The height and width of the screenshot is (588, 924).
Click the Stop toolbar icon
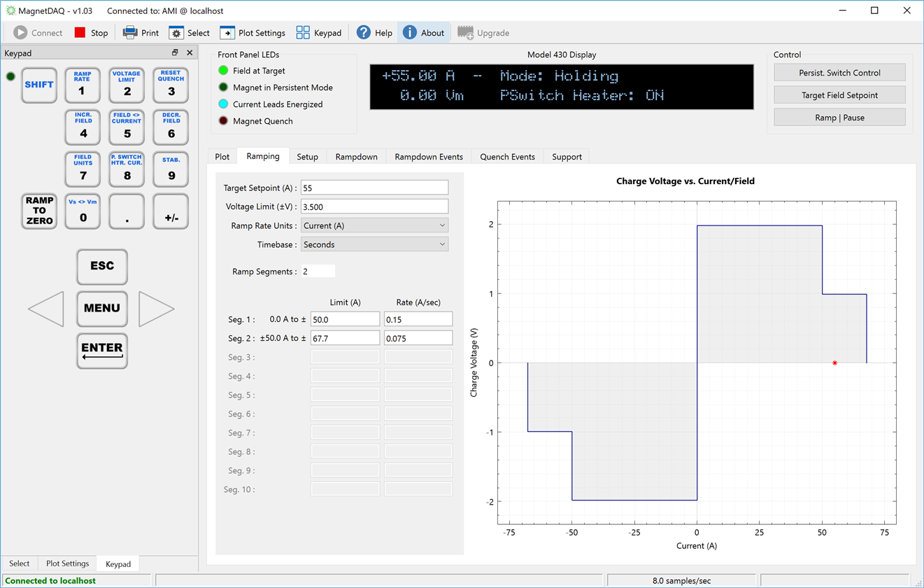[x=80, y=33]
